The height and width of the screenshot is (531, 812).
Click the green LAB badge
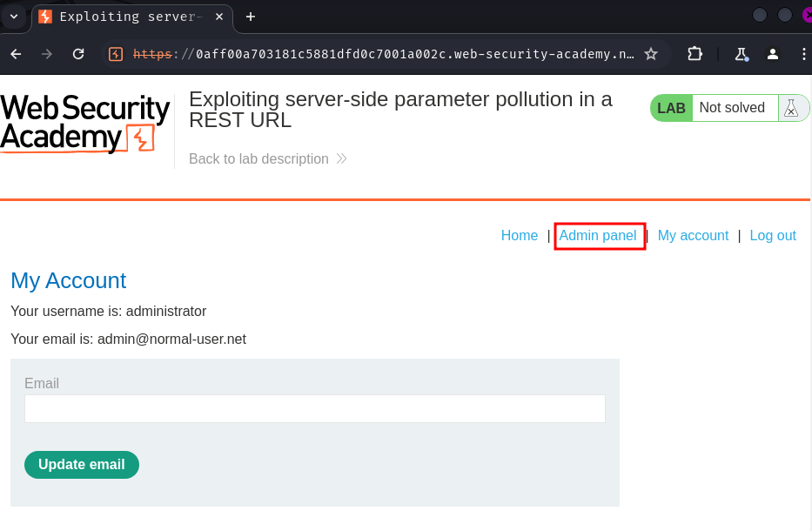coord(671,108)
